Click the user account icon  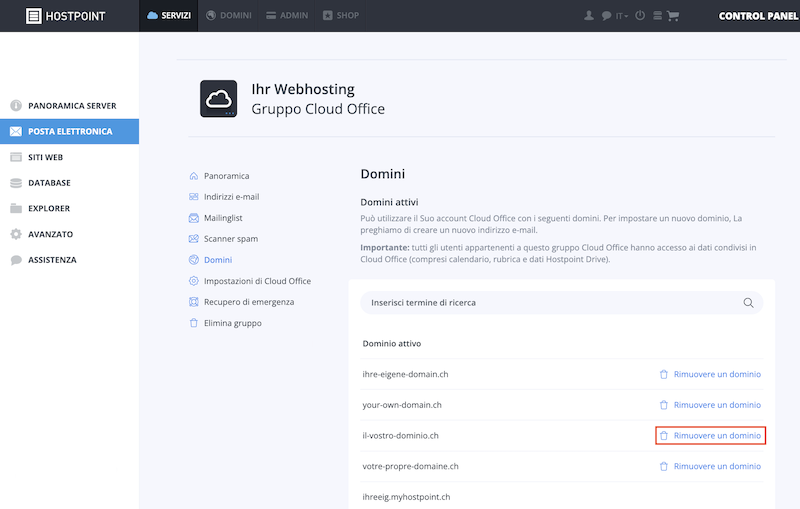pos(589,15)
